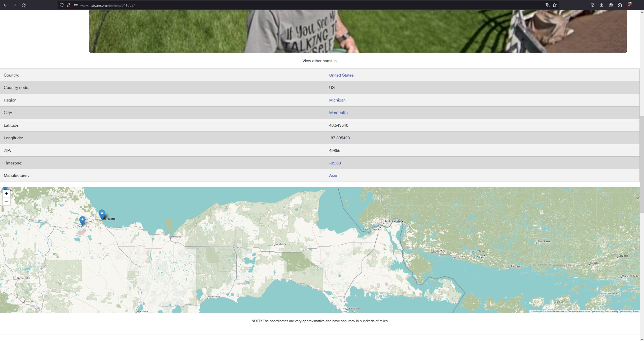Screen dimensions: 644x341
Task: Open the Marquette city link
Action: [x=338, y=113]
